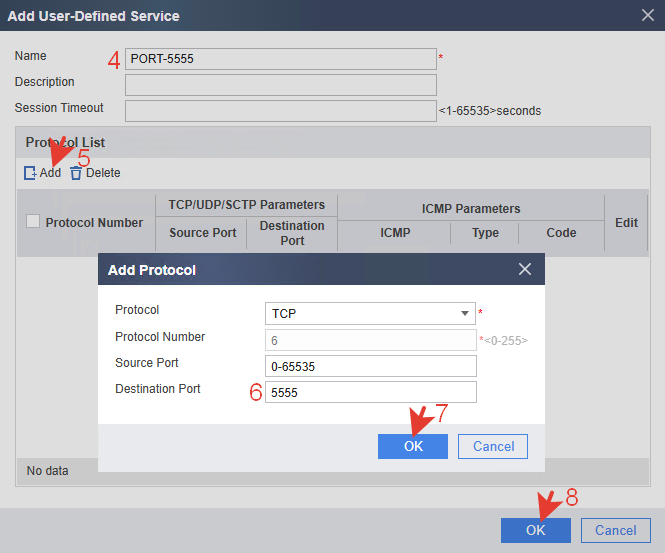Click Cancel in the Add Protocol dialog
The image size is (665, 553).
pos(493,446)
